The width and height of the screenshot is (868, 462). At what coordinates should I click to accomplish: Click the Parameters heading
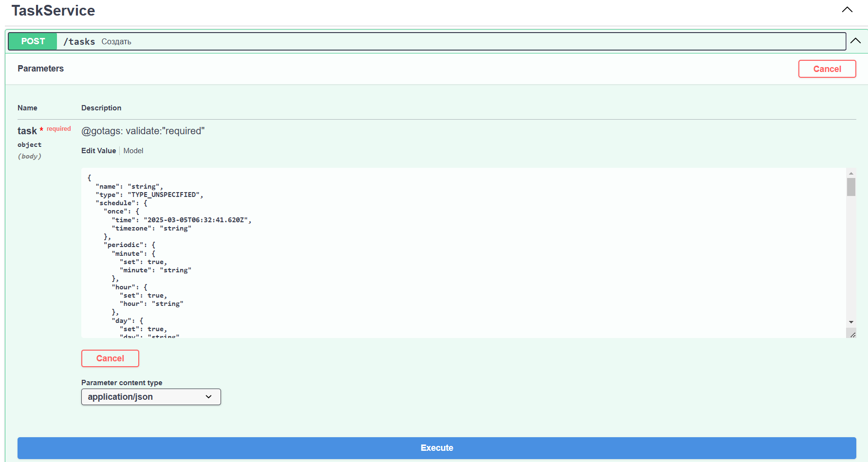(41, 69)
